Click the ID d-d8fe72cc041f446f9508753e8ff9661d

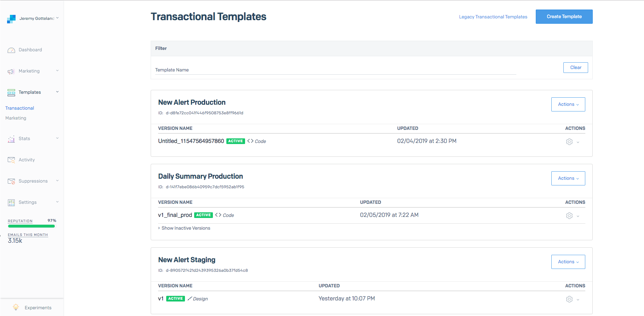(x=204, y=113)
